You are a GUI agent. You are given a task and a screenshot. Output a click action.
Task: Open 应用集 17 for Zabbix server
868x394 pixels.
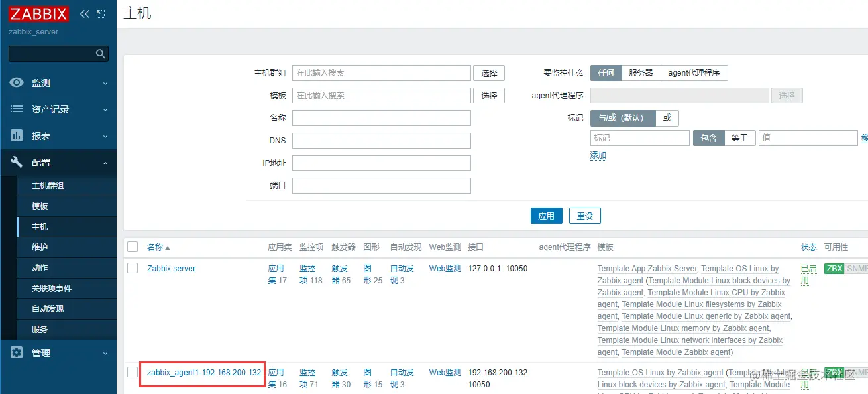point(277,275)
